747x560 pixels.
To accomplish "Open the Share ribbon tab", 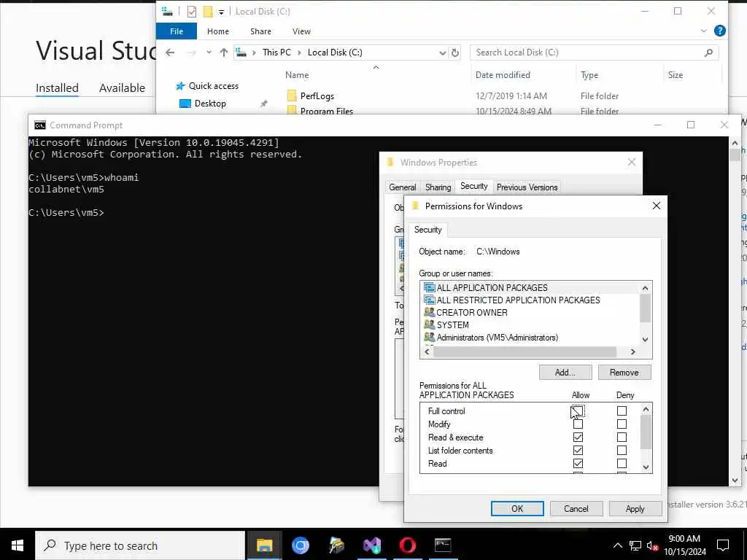I will tap(260, 31).
